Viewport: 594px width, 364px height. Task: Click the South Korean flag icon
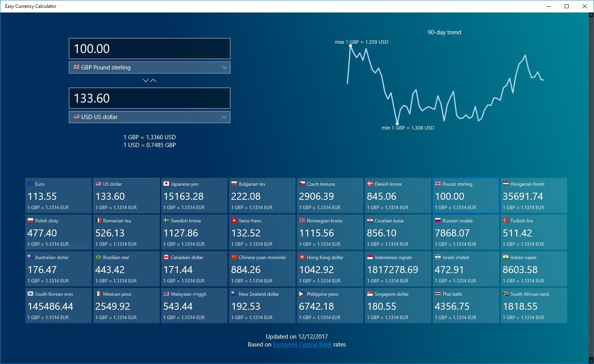click(x=30, y=294)
